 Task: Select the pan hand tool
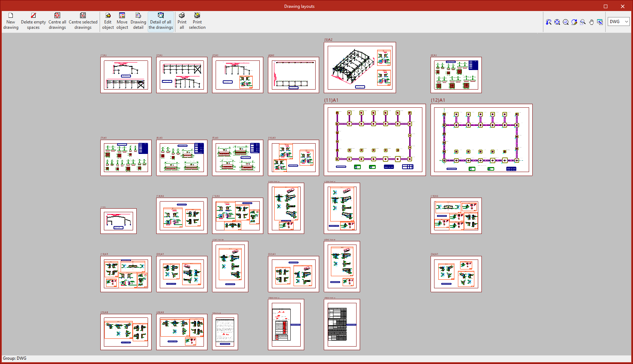coord(591,22)
